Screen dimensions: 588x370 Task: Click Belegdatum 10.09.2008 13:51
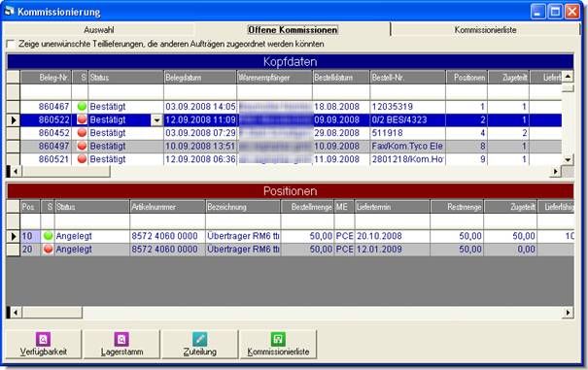pos(200,147)
